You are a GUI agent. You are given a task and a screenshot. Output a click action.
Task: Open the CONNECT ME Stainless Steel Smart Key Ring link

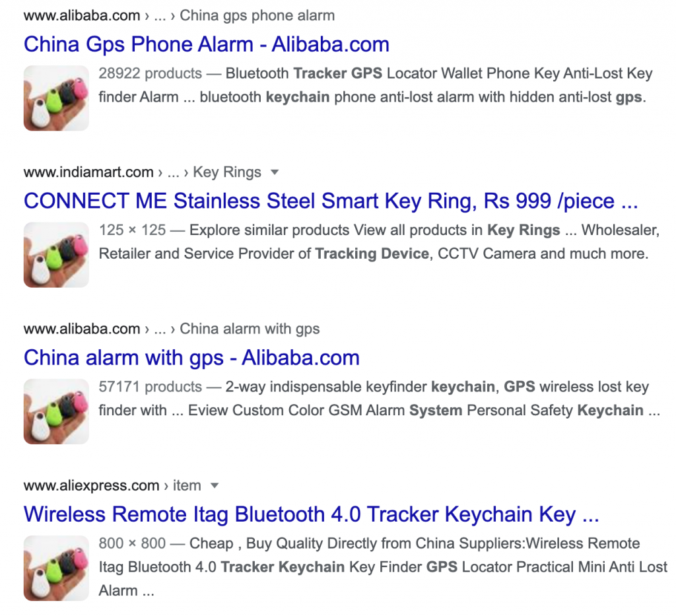click(331, 201)
